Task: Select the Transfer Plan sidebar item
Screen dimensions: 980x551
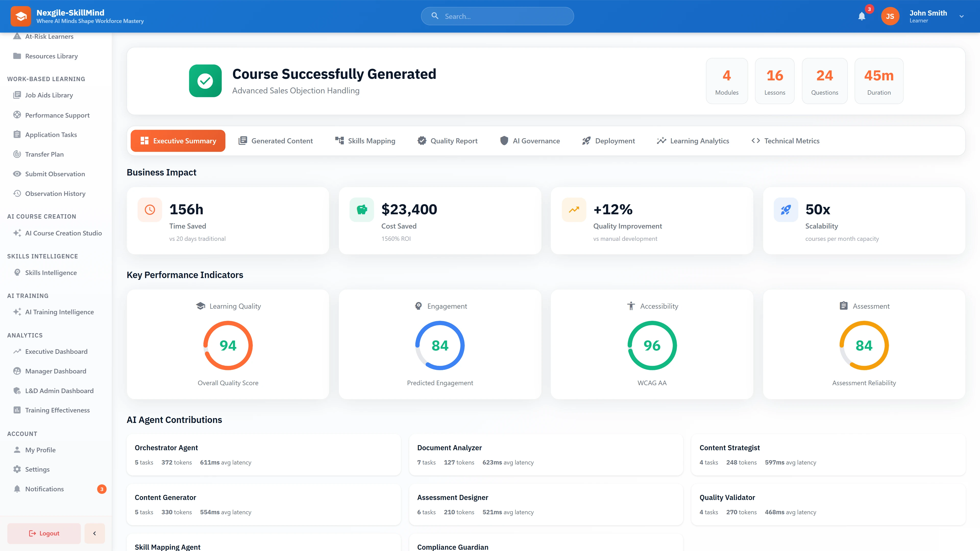Action: click(44, 154)
